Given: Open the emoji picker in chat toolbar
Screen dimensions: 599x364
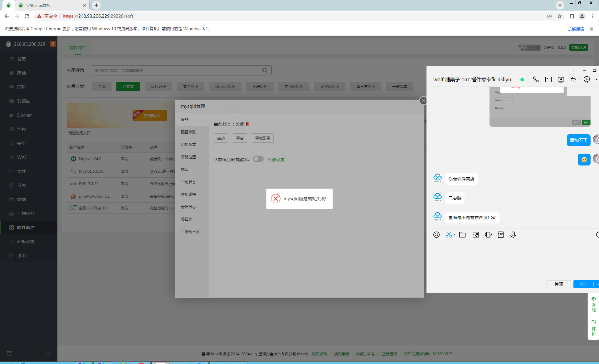Looking at the screenshot, I should 436,235.
